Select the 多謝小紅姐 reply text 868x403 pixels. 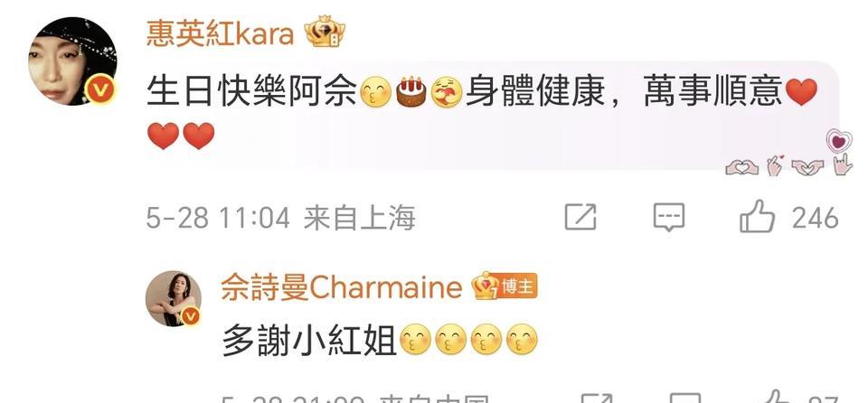tap(309, 341)
